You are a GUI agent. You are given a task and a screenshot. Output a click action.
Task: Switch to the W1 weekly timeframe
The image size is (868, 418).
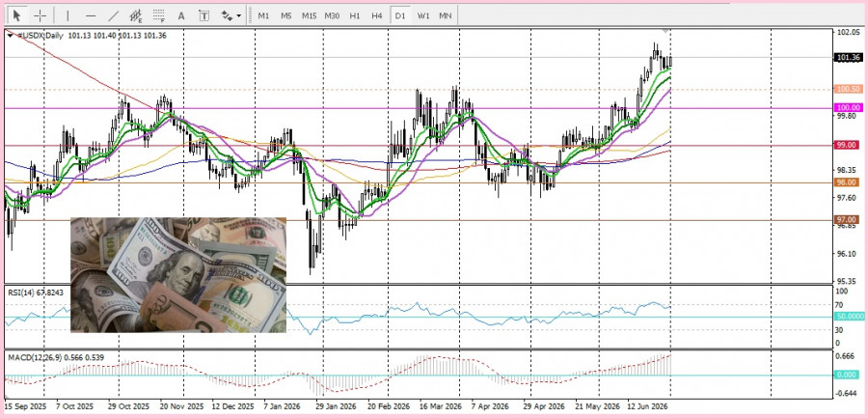pyautogui.click(x=423, y=15)
